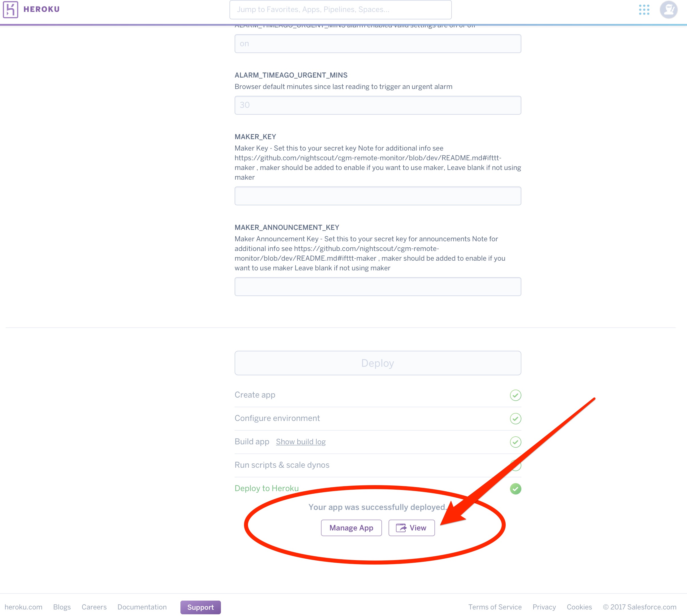Image resolution: width=687 pixels, height=616 pixels.
Task: Click the Deploy to Heroku filled checkmark
Action: click(515, 489)
